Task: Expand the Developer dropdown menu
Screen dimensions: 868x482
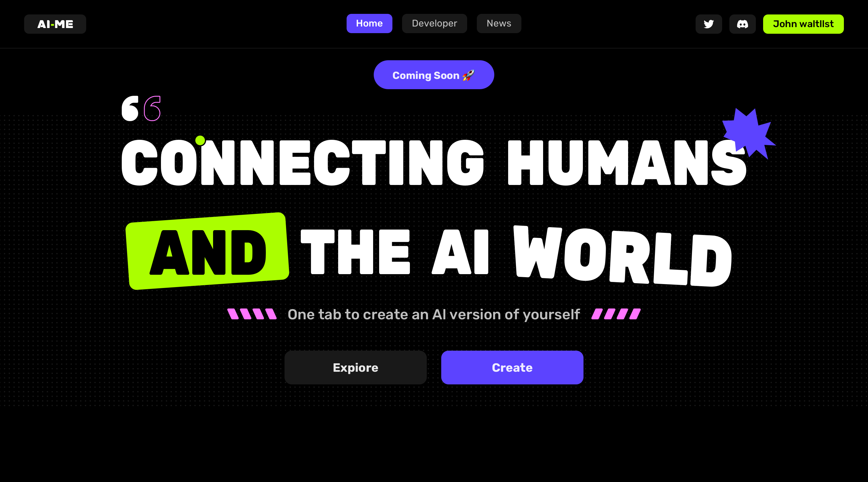Action: click(x=435, y=24)
